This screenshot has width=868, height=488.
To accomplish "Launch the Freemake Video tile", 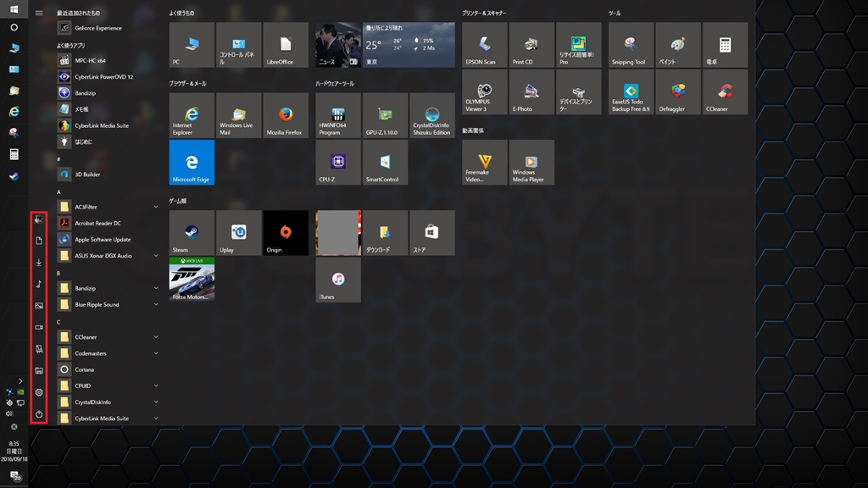I will [x=484, y=162].
